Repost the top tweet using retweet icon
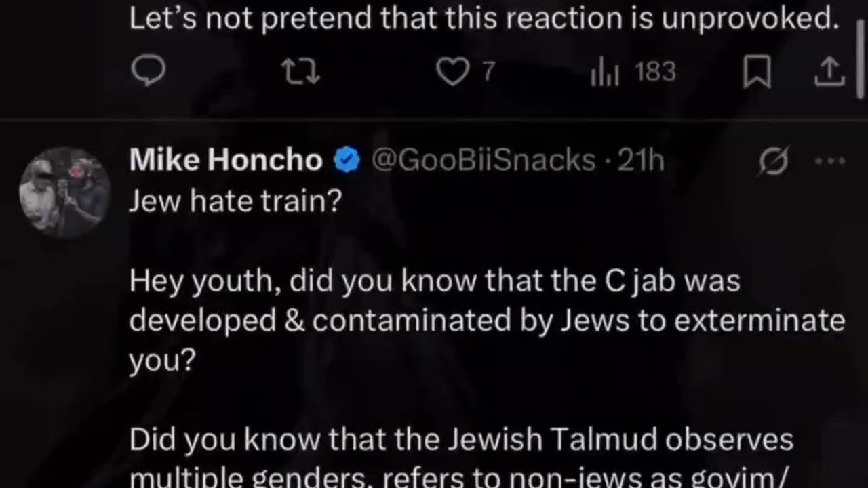Screen dimensions: 868x488 [x=301, y=72]
